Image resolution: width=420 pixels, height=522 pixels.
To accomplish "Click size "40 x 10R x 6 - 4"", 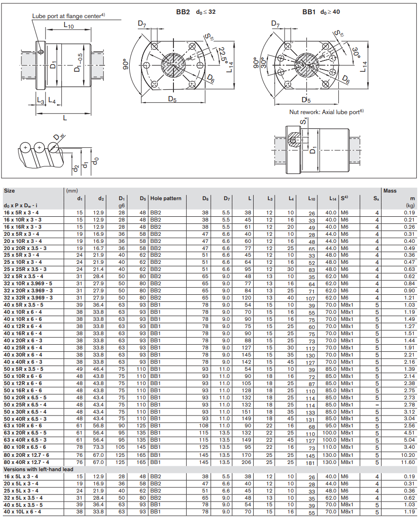I will [23, 312].
